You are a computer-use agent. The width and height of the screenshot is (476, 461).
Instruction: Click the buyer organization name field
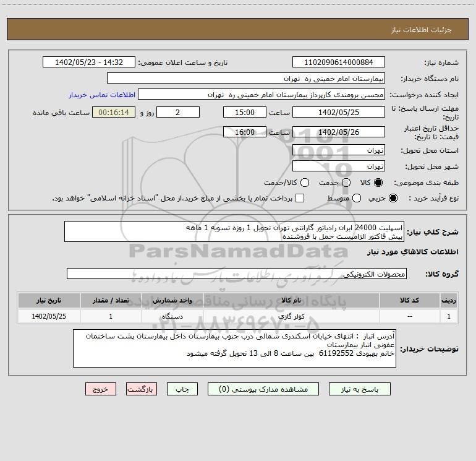coord(246,78)
